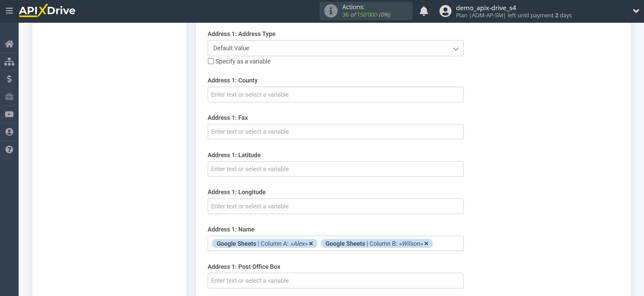
Task: Click the demo_apix-drive_s4 username
Action: [x=486, y=8]
